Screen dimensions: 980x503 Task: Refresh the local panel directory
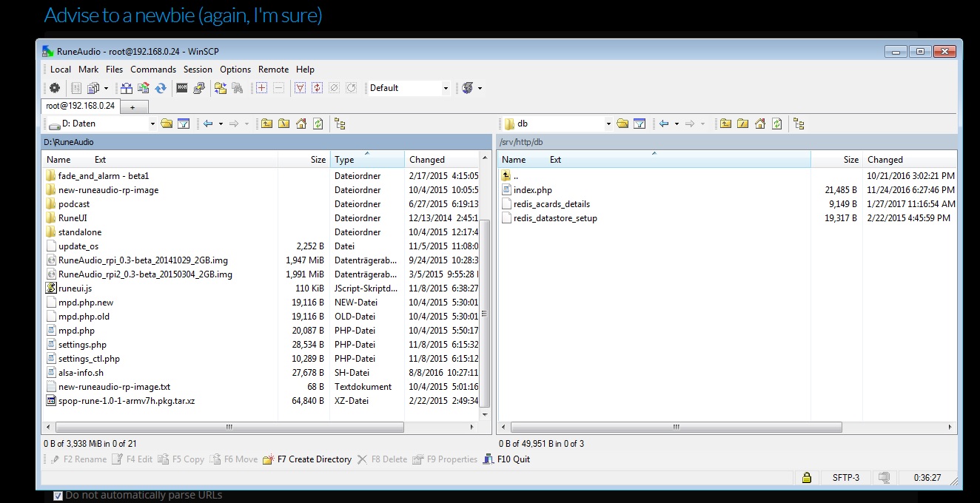point(318,124)
